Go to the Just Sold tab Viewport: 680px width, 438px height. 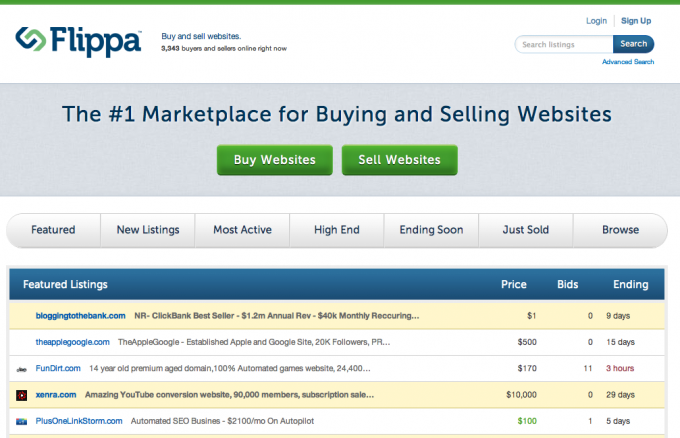[x=525, y=230]
